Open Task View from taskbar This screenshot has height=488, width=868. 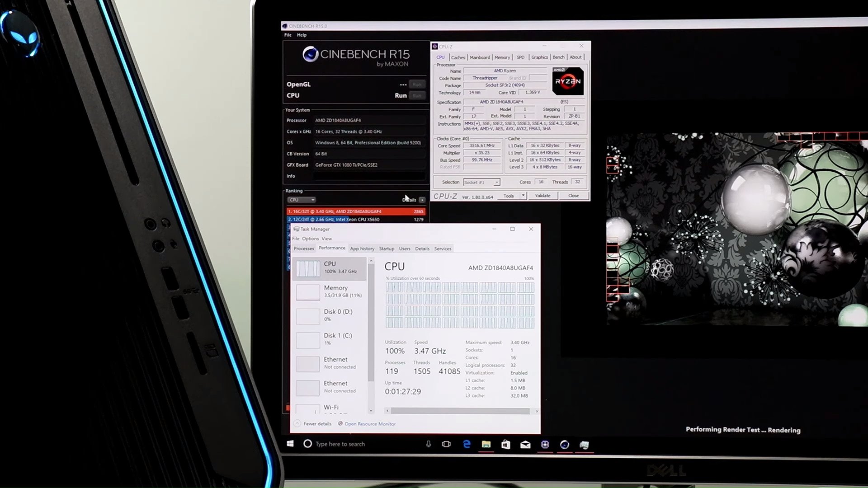(x=446, y=444)
